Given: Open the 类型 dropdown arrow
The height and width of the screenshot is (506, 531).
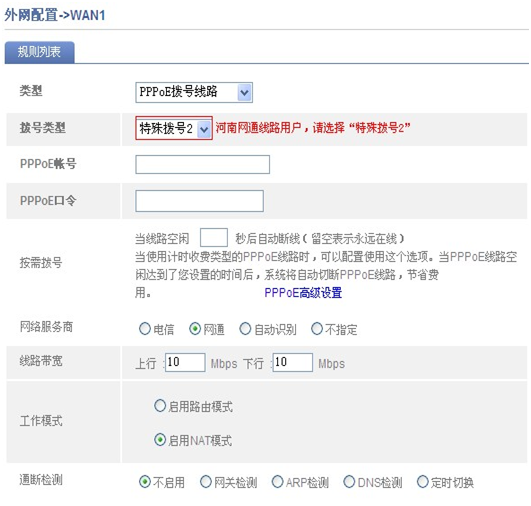Looking at the screenshot, I should click(x=245, y=92).
